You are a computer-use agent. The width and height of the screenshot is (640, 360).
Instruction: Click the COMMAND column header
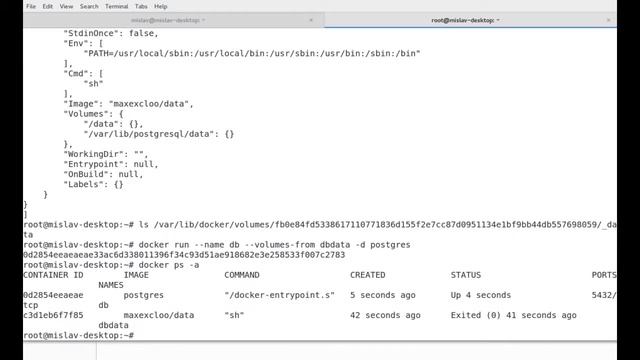click(x=242, y=275)
